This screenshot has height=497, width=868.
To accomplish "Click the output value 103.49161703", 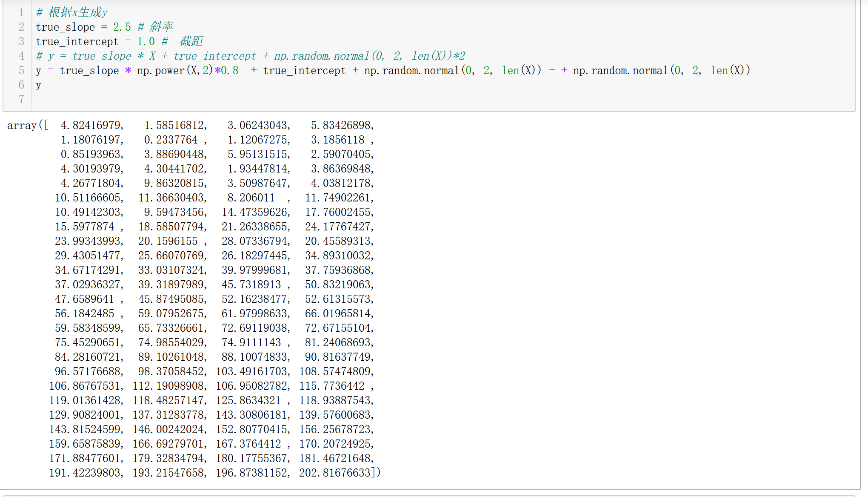I will click(x=252, y=372).
